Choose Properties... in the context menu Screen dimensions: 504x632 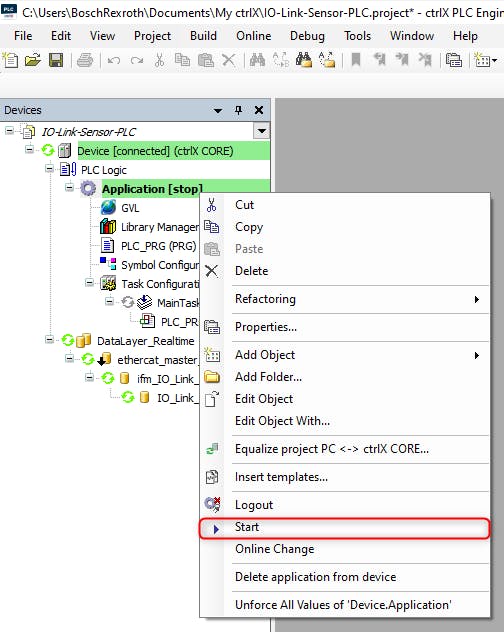click(345, 327)
